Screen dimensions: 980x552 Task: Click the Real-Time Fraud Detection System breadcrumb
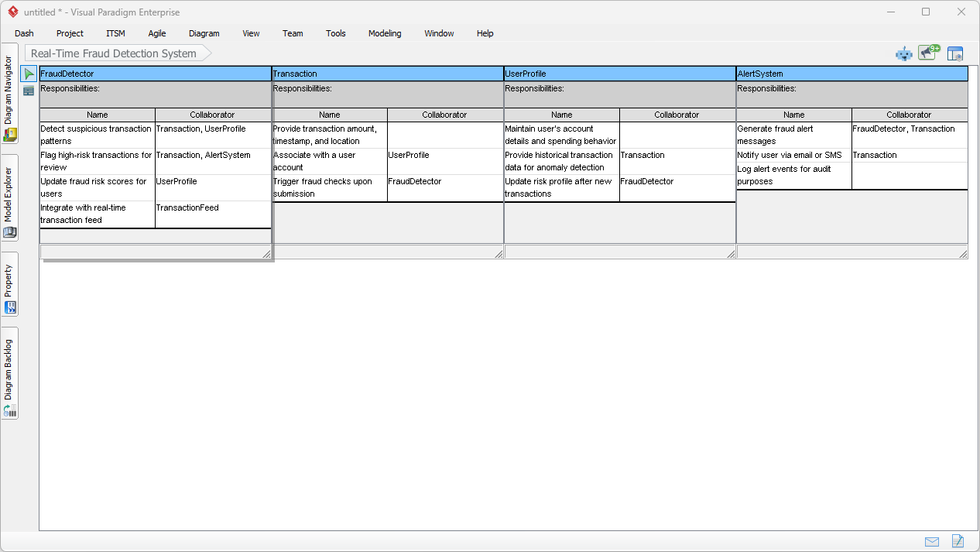[x=111, y=53]
